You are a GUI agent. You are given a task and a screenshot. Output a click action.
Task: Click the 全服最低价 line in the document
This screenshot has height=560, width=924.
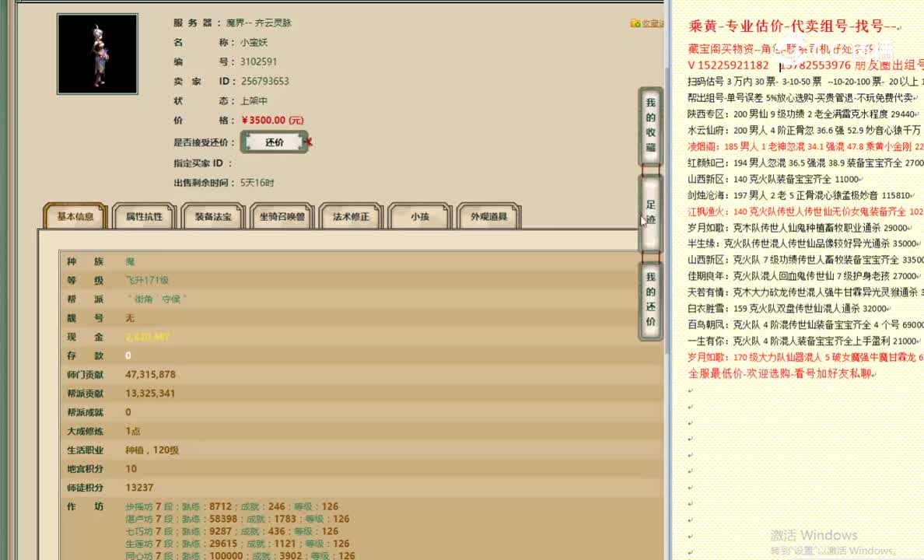pyautogui.click(x=782, y=373)
